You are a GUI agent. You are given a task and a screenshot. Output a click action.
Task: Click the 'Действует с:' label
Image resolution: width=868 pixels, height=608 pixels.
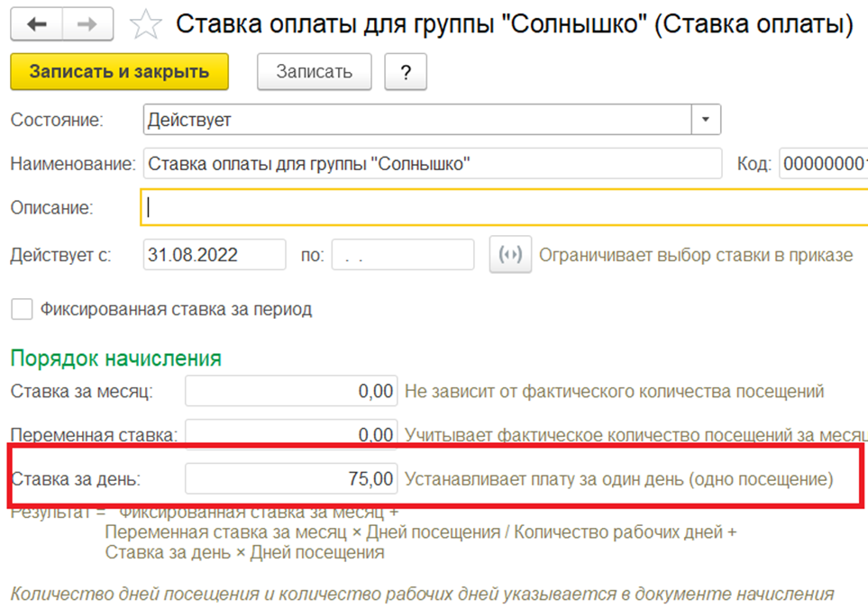tap(61, 255)
